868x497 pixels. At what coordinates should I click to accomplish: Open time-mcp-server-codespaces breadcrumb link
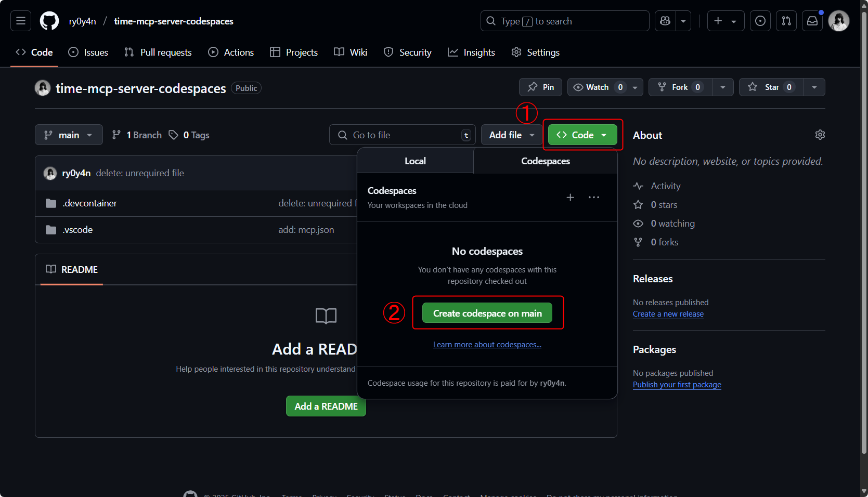tap(174, 21)
